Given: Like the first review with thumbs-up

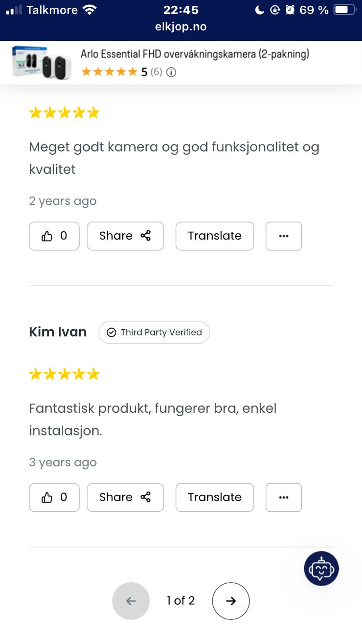Looking at the screenshot, I should [x=54, y=236].
